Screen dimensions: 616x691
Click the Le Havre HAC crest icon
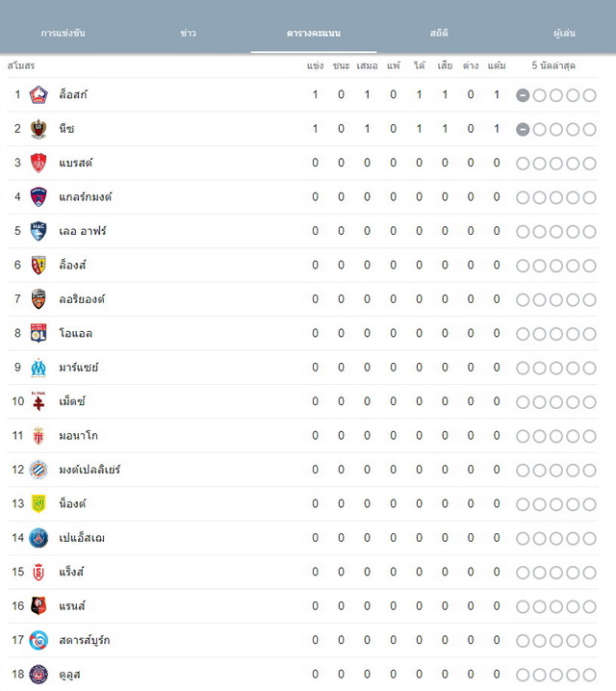point(38,231)
